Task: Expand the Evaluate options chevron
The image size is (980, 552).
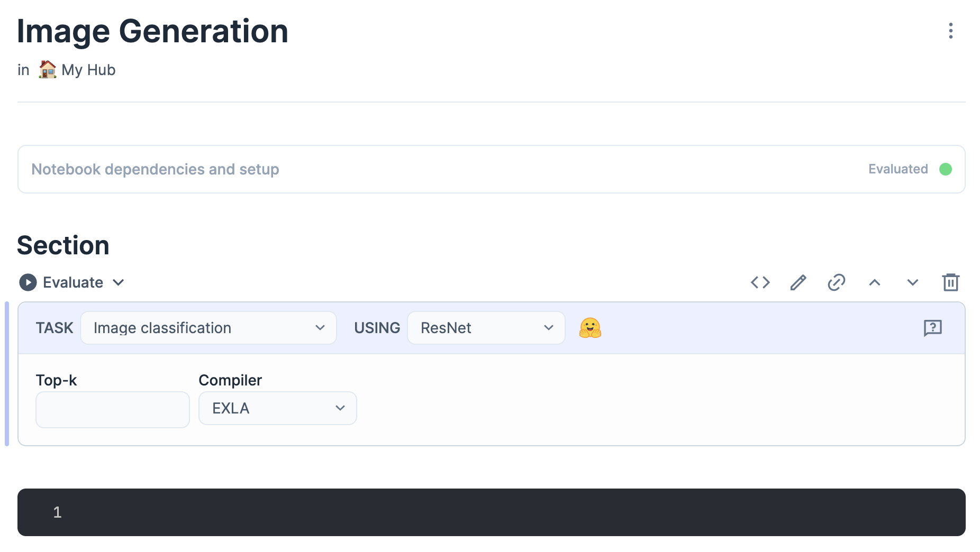Action: tap(119, 282)
